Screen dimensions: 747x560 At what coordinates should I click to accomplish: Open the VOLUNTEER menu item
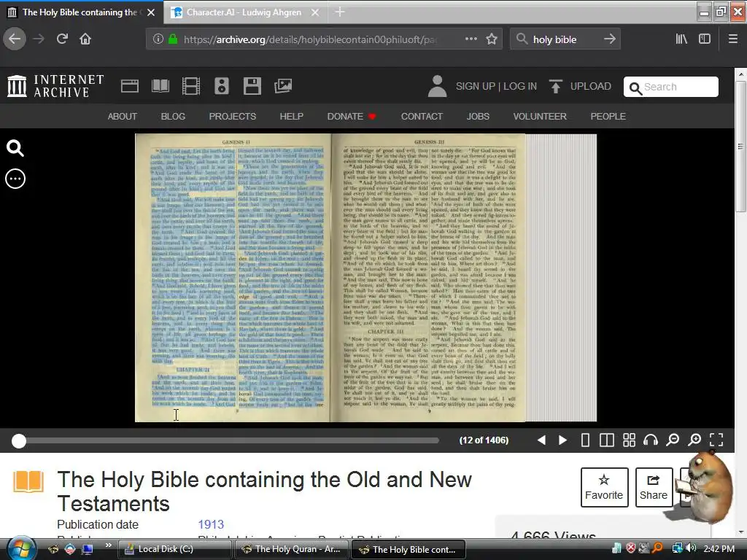(x=540, y=116)
